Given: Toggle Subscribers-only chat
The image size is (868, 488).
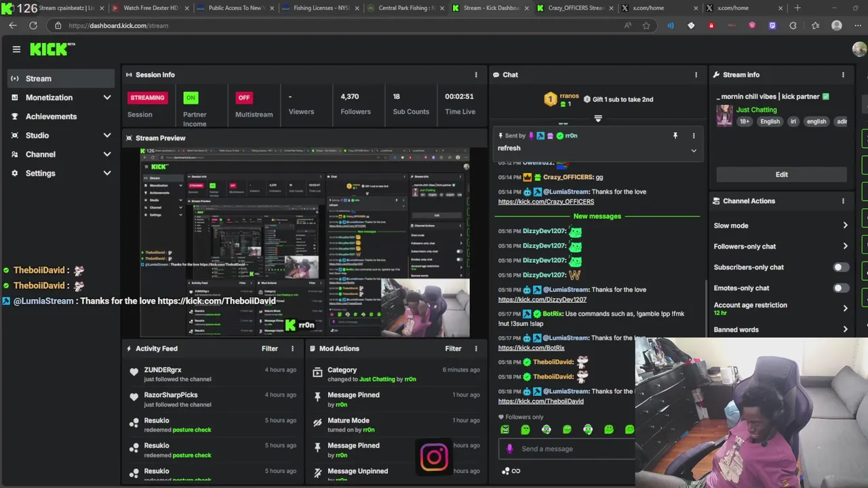Looking at the screenshot, I should (840, 267).
